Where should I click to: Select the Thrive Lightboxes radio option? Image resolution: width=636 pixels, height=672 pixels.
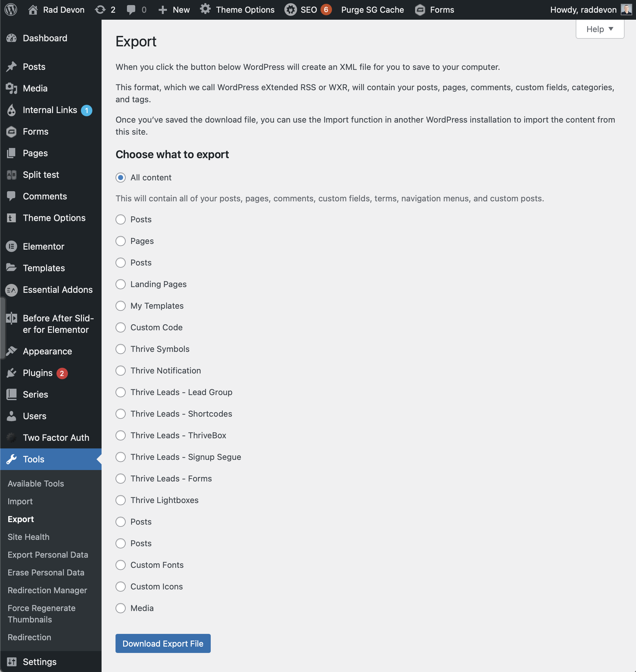click(x=121, y=500)
